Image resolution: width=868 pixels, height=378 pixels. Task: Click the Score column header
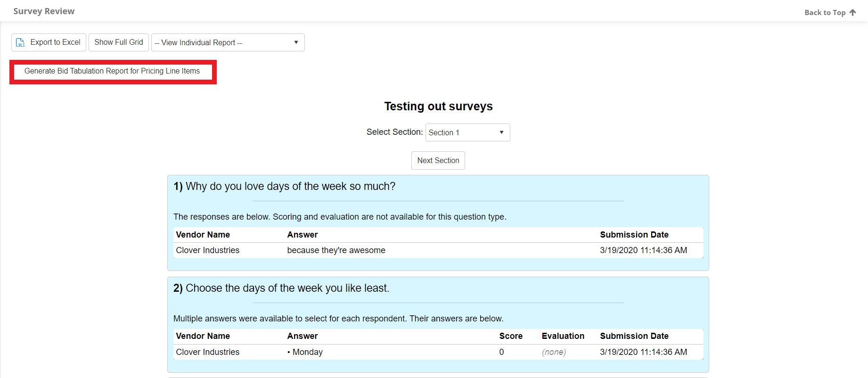coord(511,336)
